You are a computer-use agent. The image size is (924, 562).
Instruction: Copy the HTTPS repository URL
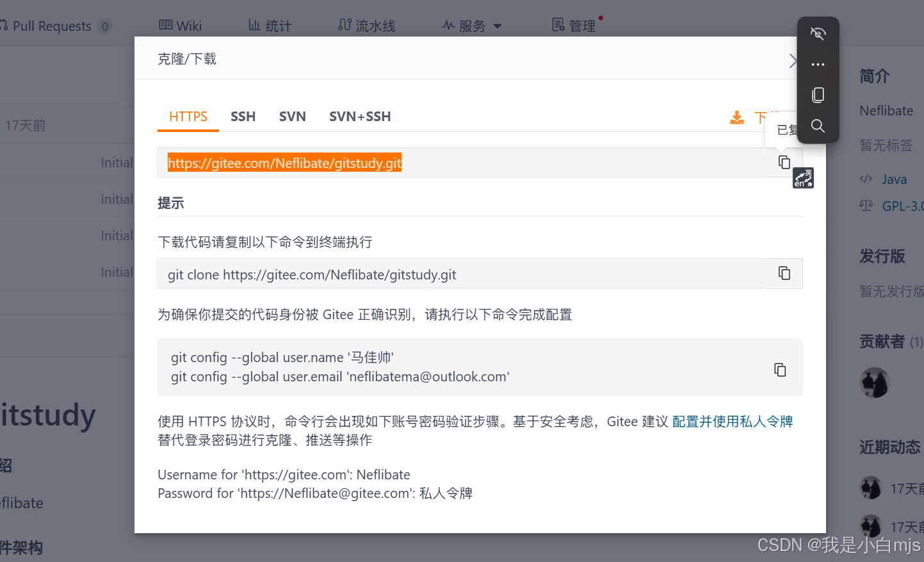(x=784, y=162)
